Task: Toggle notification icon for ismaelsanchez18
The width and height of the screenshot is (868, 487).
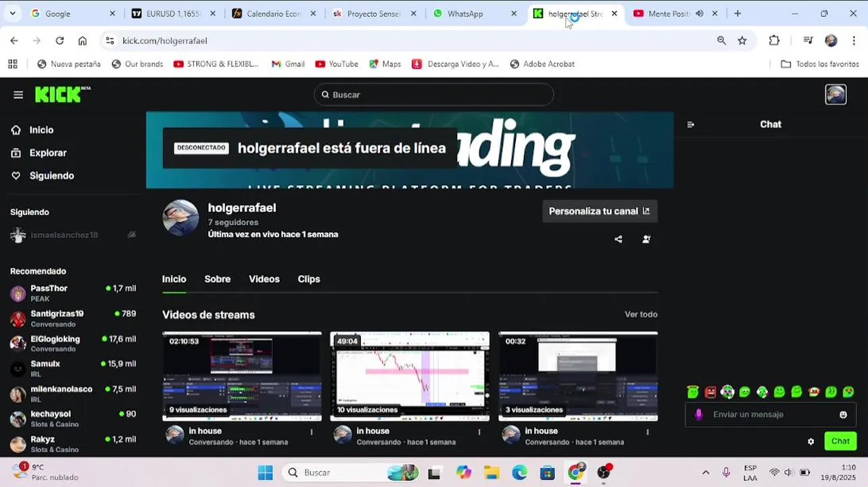Action: click(132, 235)
